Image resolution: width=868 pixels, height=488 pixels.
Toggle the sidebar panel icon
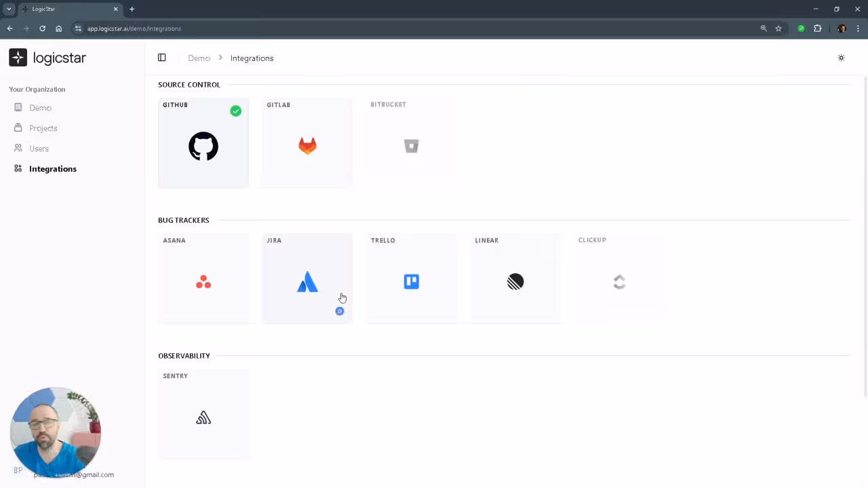point(161,58)
